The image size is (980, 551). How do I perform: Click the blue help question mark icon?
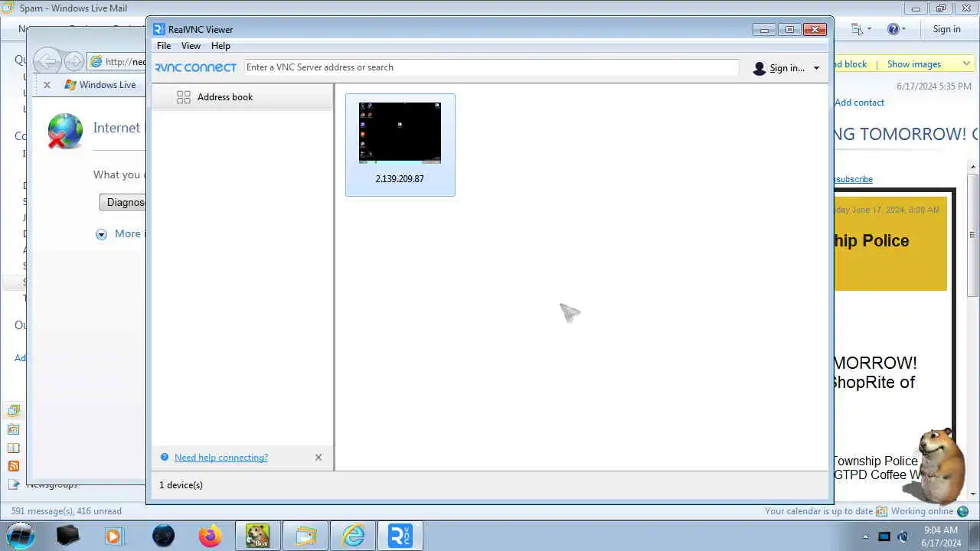164,458
